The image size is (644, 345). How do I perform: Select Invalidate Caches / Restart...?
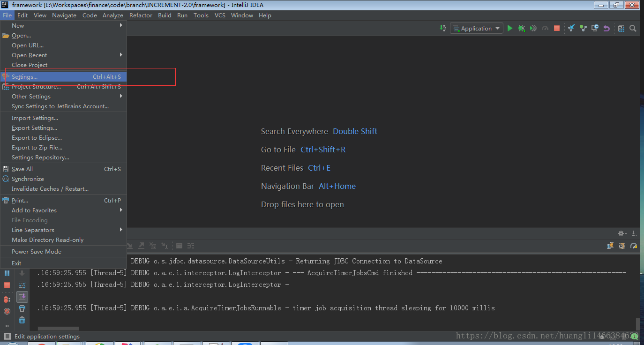pos(63,188)
